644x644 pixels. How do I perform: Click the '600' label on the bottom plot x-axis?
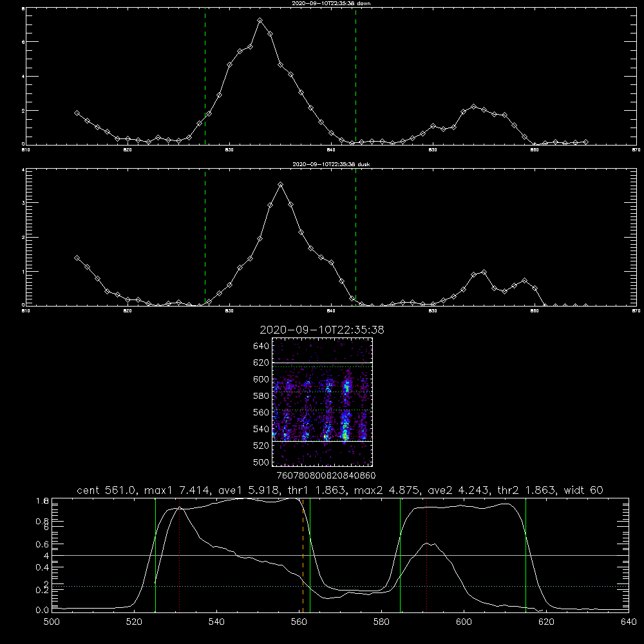464,622
